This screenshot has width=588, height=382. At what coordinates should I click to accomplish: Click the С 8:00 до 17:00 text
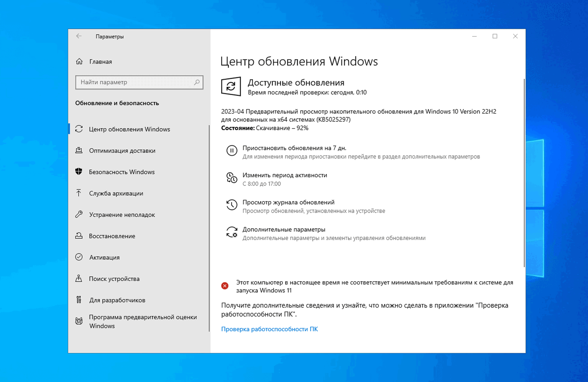pyautogui.click(x=261, y=184)
